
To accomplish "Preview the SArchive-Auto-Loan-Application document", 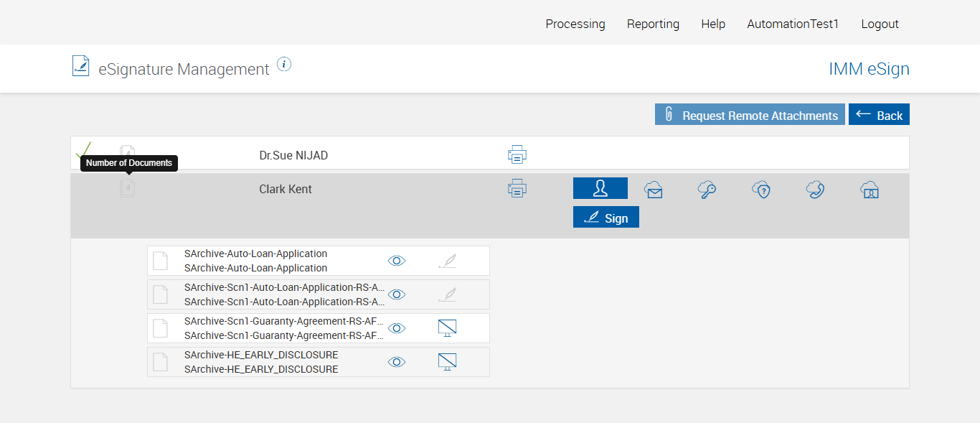I will [397, 261].
